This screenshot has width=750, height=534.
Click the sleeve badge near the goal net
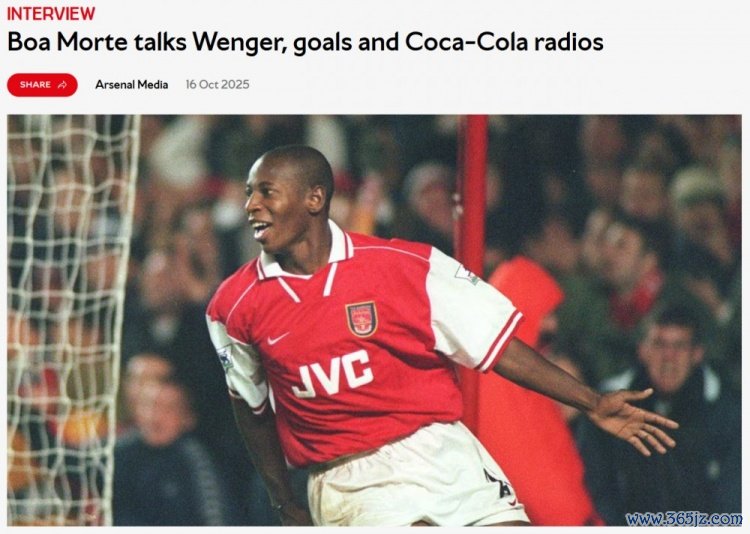pyautogui.click(x=225, y=358)
